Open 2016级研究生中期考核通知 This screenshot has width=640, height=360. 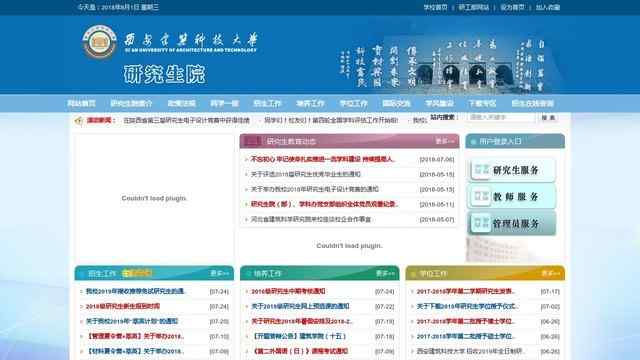click(288, 291)
